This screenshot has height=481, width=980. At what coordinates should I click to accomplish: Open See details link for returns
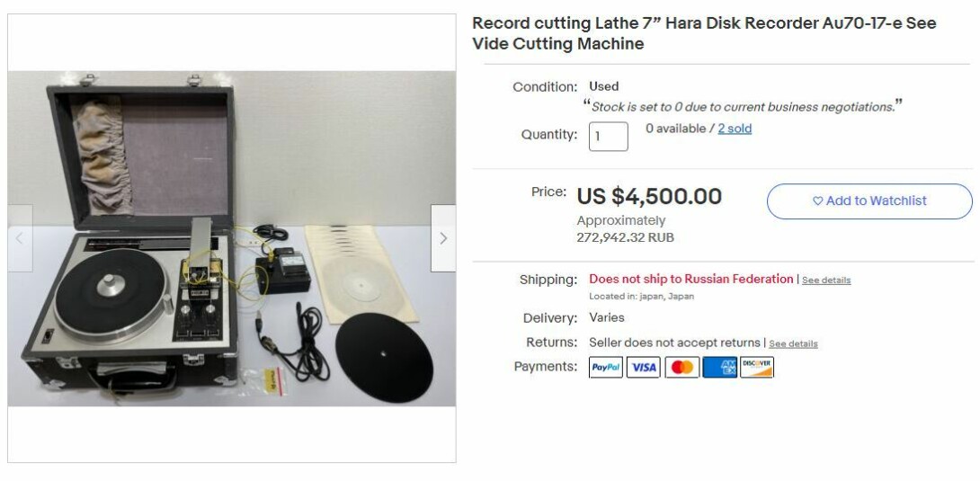pyautogui.click(x=793, y=343)
